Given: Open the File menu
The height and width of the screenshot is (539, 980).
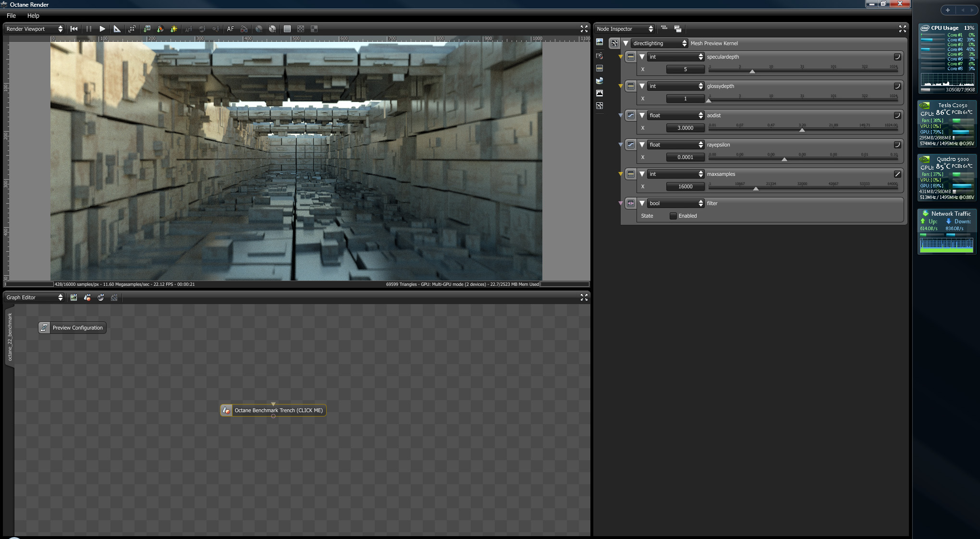Looking at the screenshot, I should pos(11,15).
